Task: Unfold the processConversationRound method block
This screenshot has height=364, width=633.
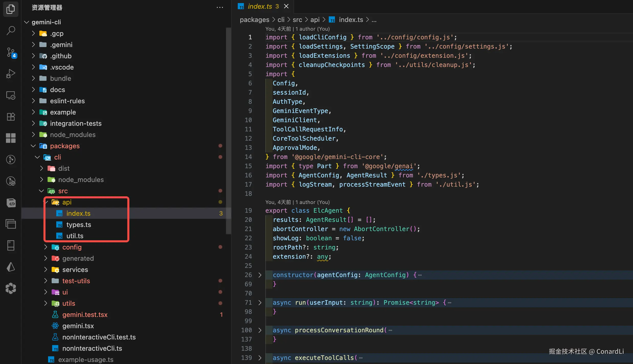Action: pos(260,330)
